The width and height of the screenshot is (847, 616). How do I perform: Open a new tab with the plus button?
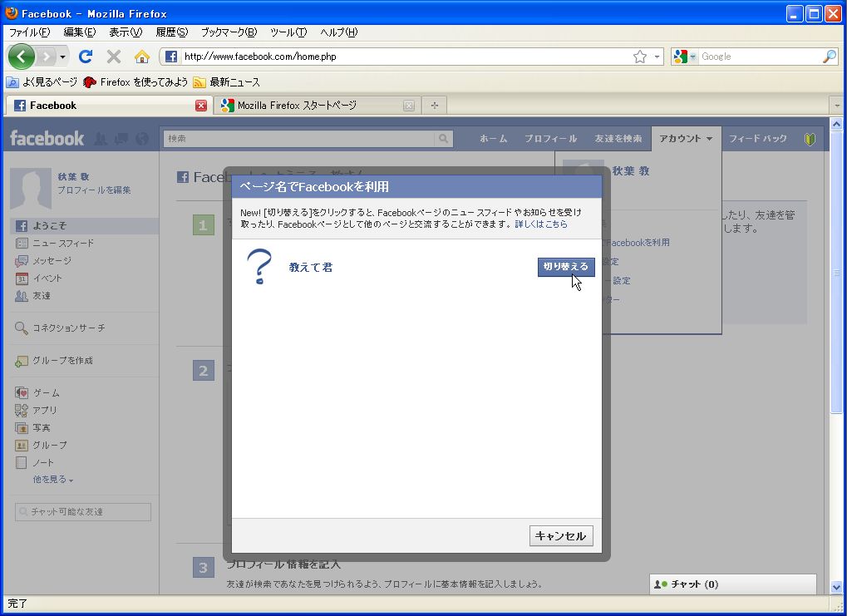point(434,106)
